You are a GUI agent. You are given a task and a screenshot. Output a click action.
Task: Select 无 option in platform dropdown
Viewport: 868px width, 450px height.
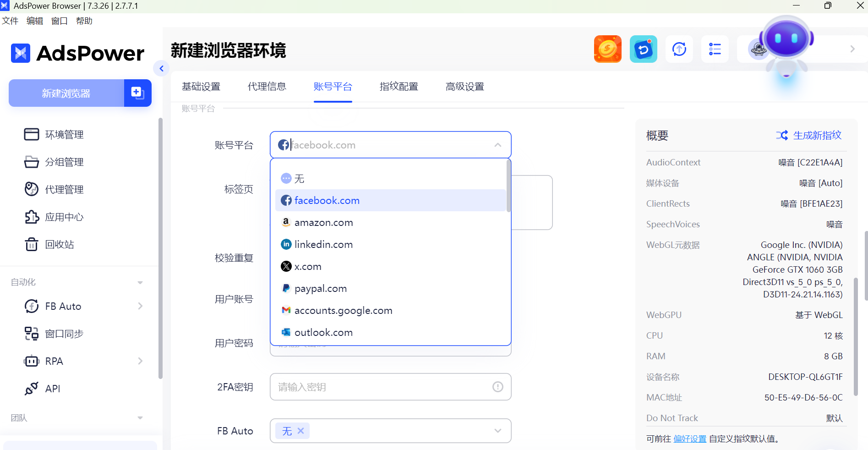pyautogui.click(x=391, y=178)
